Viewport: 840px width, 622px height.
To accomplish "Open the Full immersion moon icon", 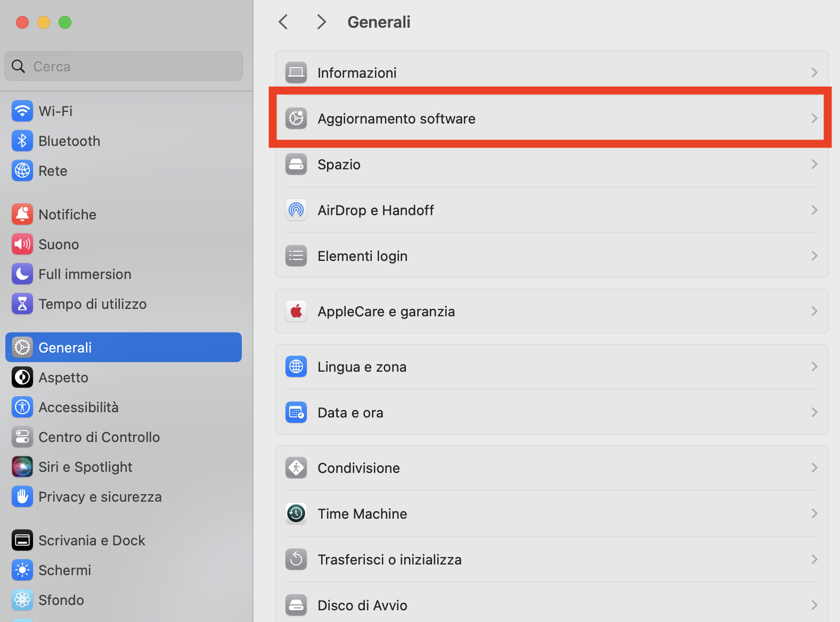I will [x=22, y=274].
